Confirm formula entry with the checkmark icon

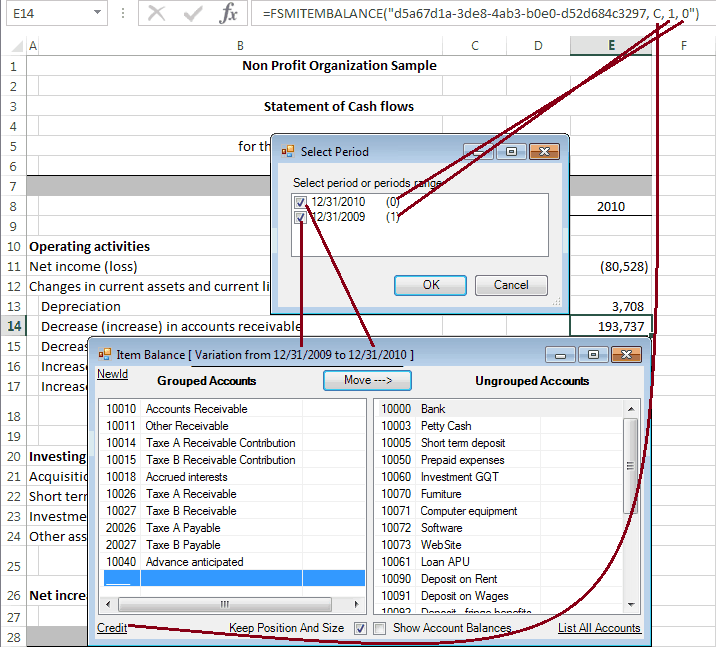(x=192, y=13)
